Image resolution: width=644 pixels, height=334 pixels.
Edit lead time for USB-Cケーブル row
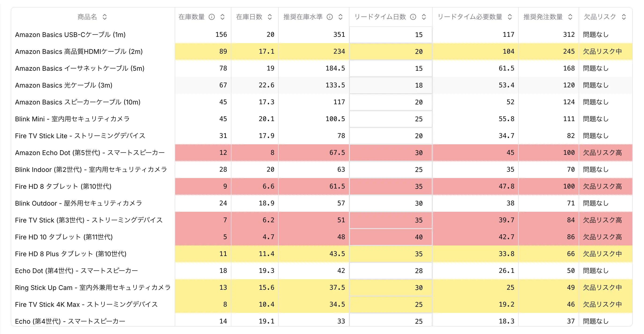391,34
